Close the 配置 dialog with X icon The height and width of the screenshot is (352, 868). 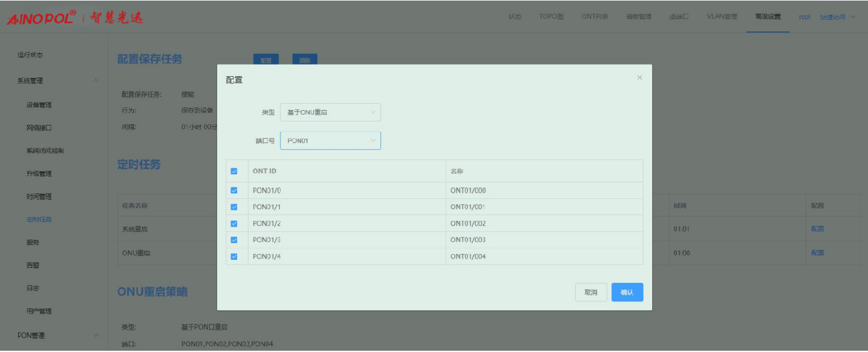[x=639, y=77]
